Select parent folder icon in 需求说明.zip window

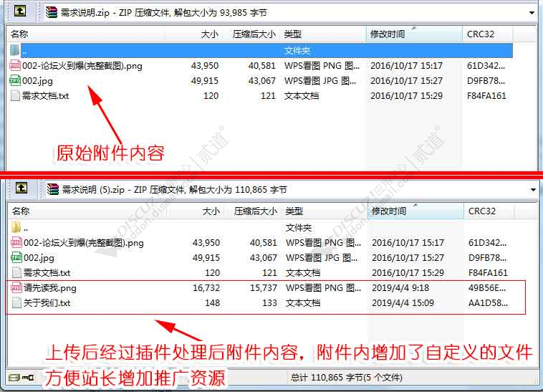(14, 51)
